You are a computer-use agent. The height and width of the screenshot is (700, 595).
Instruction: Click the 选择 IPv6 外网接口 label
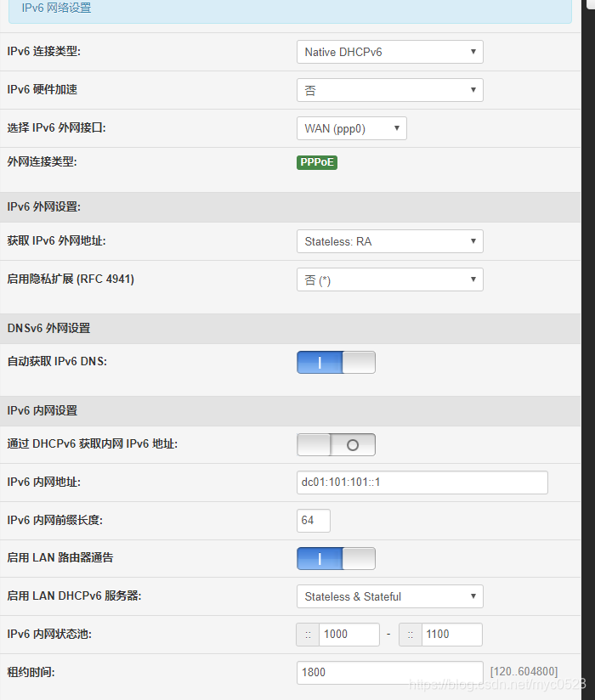[56, 128]
